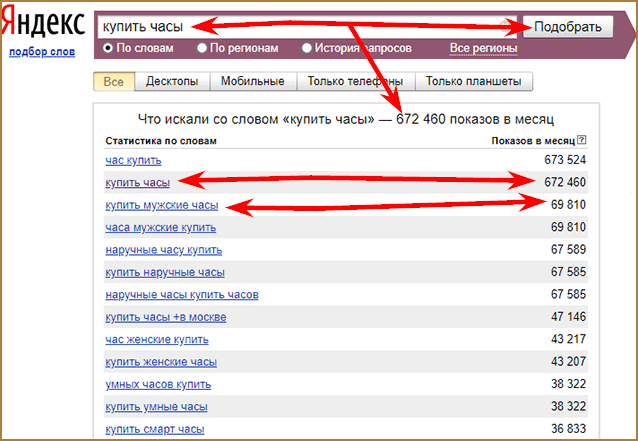638x441 pixels.
Task: Click the 47 146 impressions value
Action: coord(568,317)
